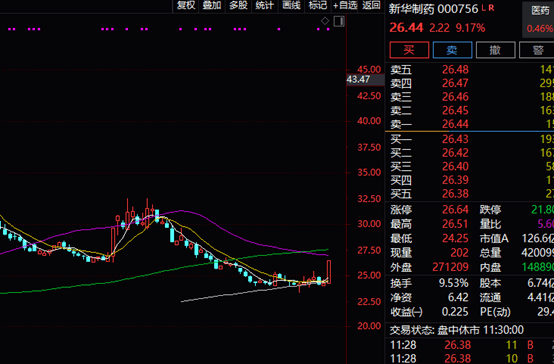Click 返回 to go back

coord(371,5)
